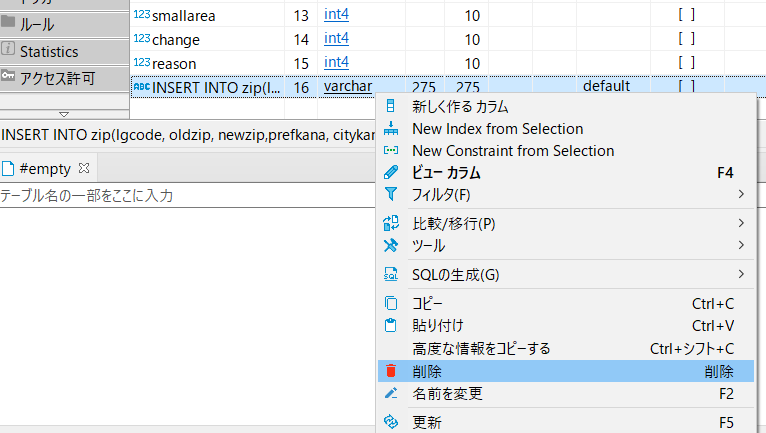Open int4 type link for change
Image resolution: width=766 pixels, height=433 pixels.
tap(336, 38)
